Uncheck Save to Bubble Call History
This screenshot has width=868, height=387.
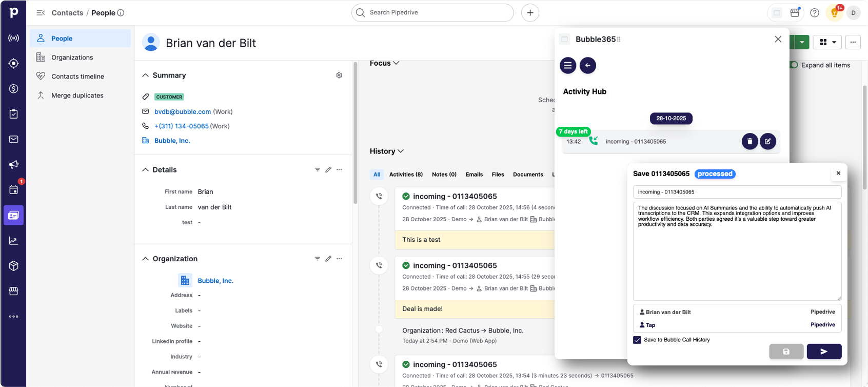(637, 340)
